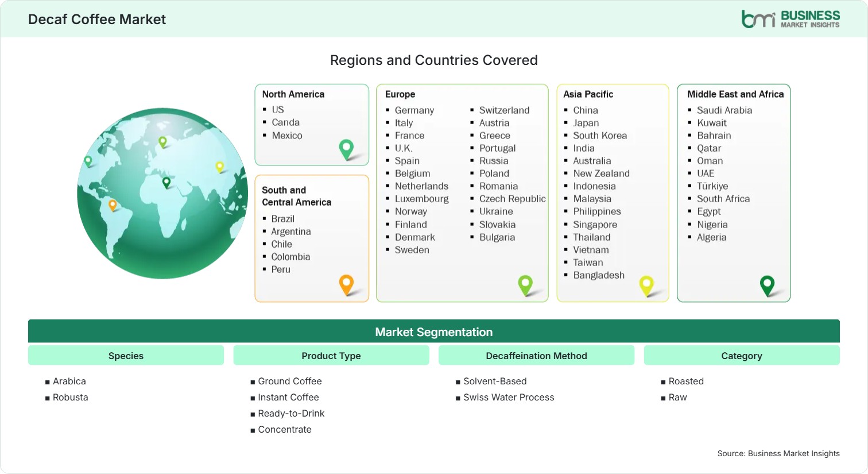Viewport: 868px width, 474px height.
Task: Click the Middle East and Africa heading
Action: 735,94
